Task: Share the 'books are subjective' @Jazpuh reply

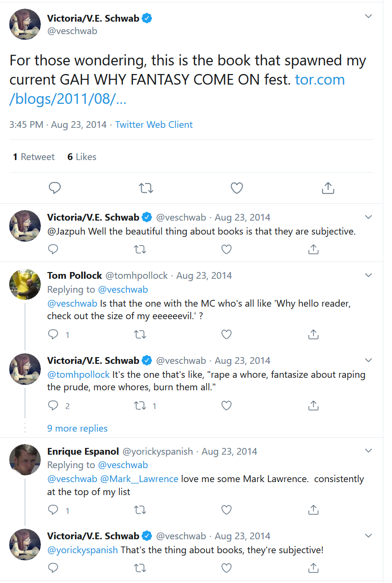Action: tap(313, 249)
